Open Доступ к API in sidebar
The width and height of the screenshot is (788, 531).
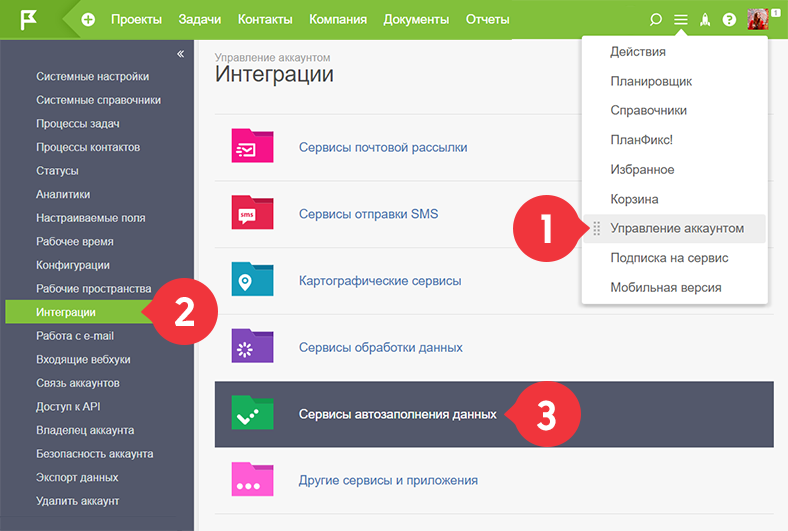(68, 407)
